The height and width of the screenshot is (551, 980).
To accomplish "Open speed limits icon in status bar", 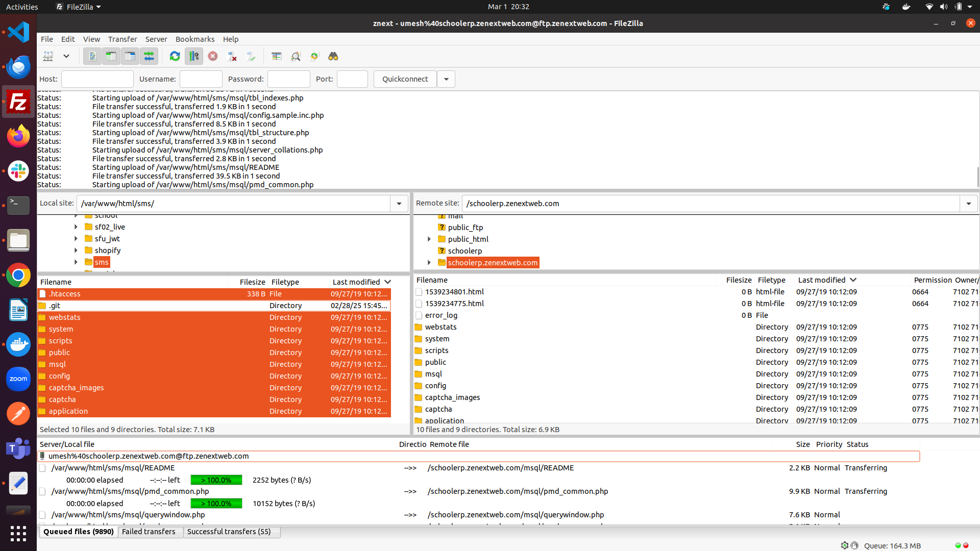I will point(854,545).
